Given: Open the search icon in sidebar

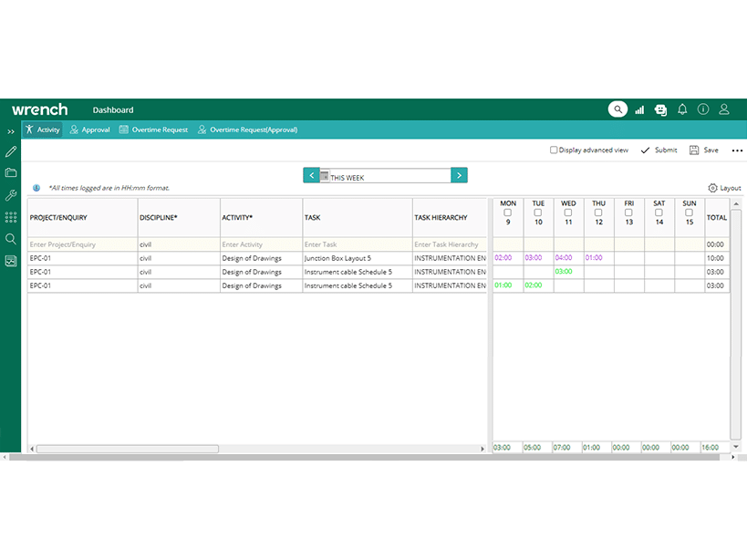Looking at the screenshot, I should [10, 239].
